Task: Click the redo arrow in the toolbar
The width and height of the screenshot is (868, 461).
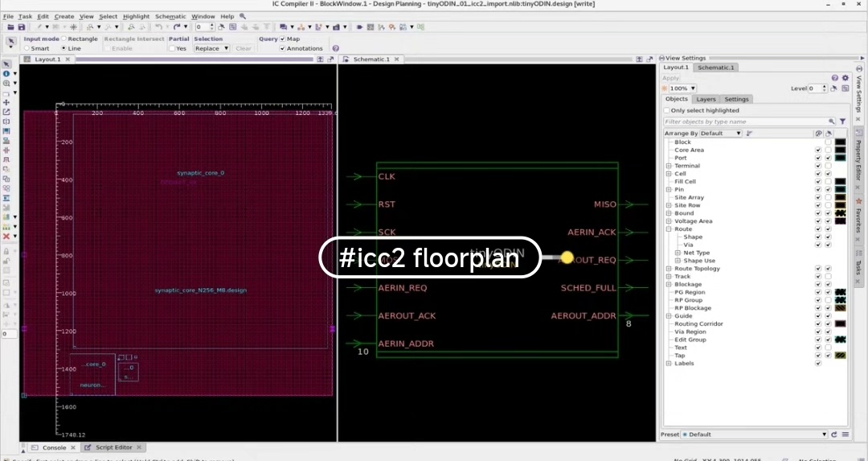Action: pos(176,27)
